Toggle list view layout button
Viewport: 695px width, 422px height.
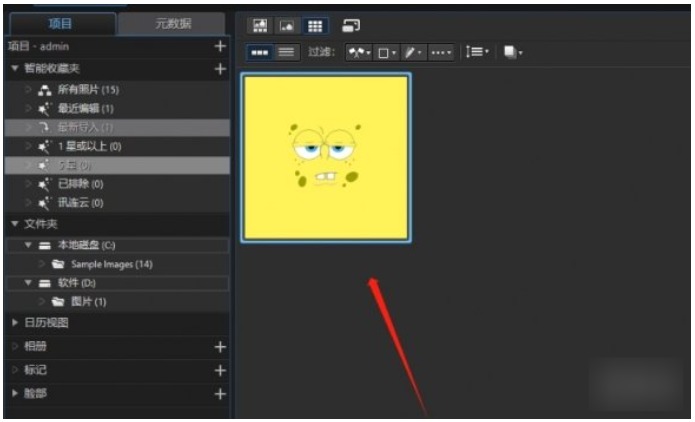point(286,52)
